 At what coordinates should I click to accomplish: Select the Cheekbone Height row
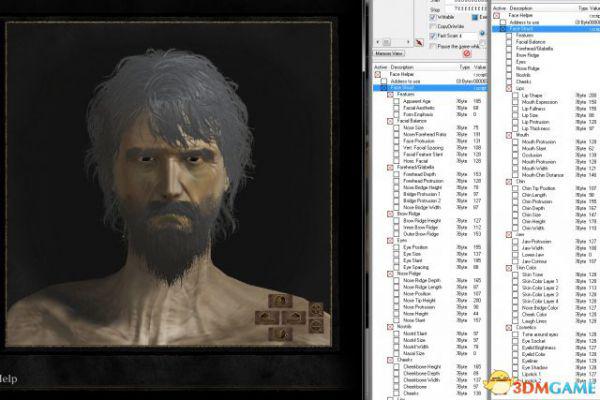[x=430, y=367]
